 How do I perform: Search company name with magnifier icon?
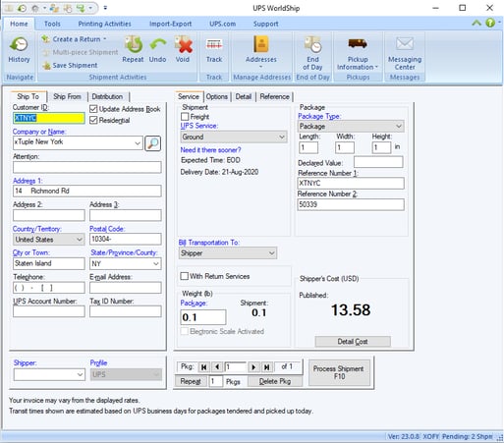[152, 143]
